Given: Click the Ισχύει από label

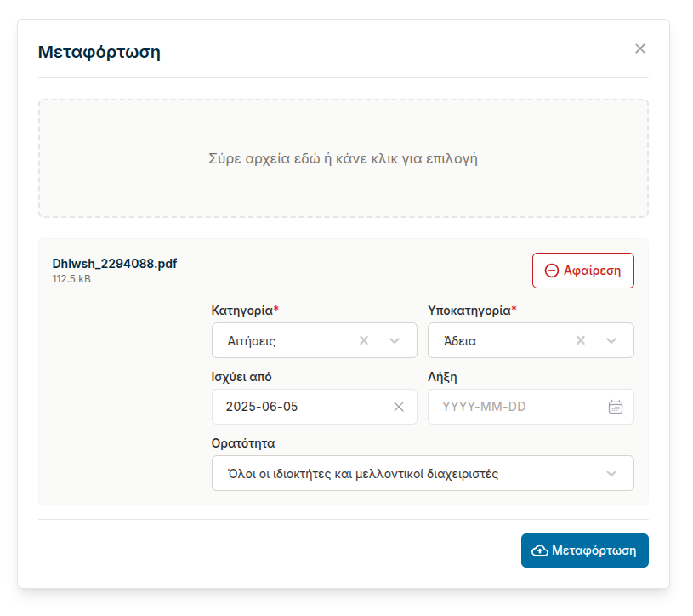Looking at the screenshot, I should click(x=241, y=377).
